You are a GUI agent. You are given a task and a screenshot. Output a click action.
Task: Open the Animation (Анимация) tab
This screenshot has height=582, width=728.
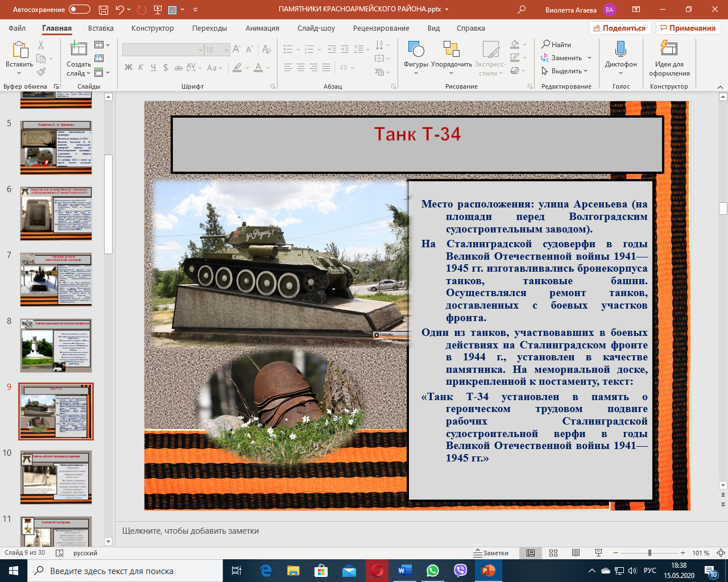[262, 28]
